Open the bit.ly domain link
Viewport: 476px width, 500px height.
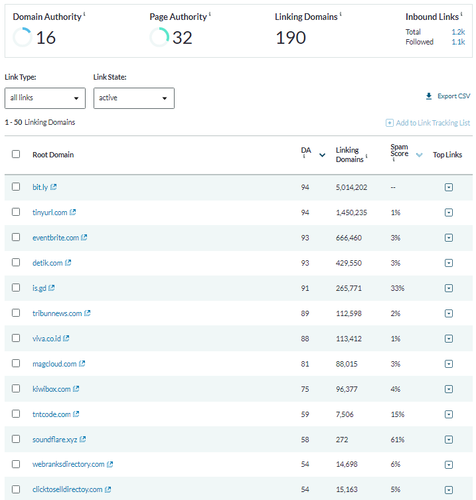coord(40,187)
